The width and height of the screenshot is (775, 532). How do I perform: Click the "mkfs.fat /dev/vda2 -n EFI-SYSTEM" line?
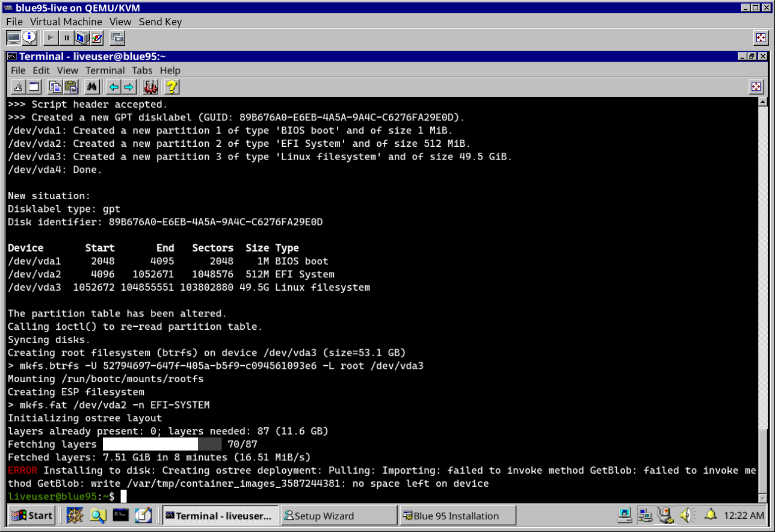(x=109, y=405)
